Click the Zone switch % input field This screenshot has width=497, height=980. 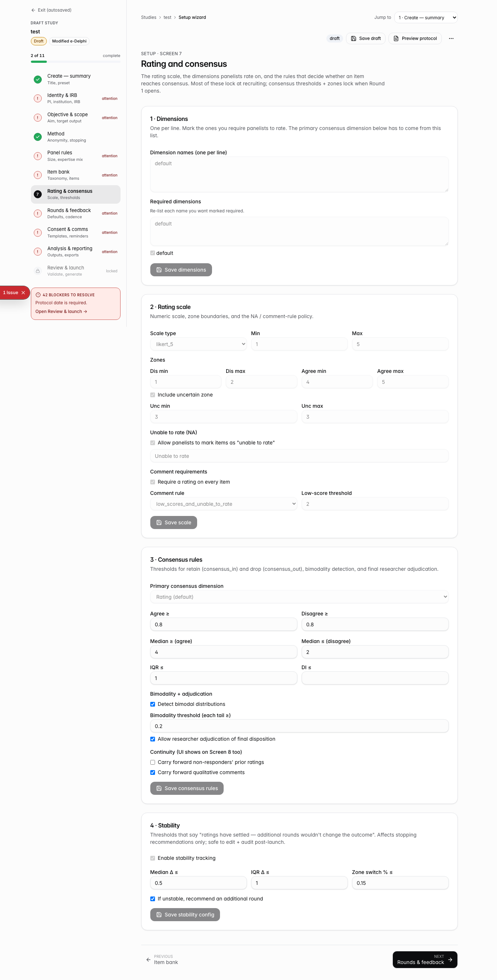[x=400, y=883]
